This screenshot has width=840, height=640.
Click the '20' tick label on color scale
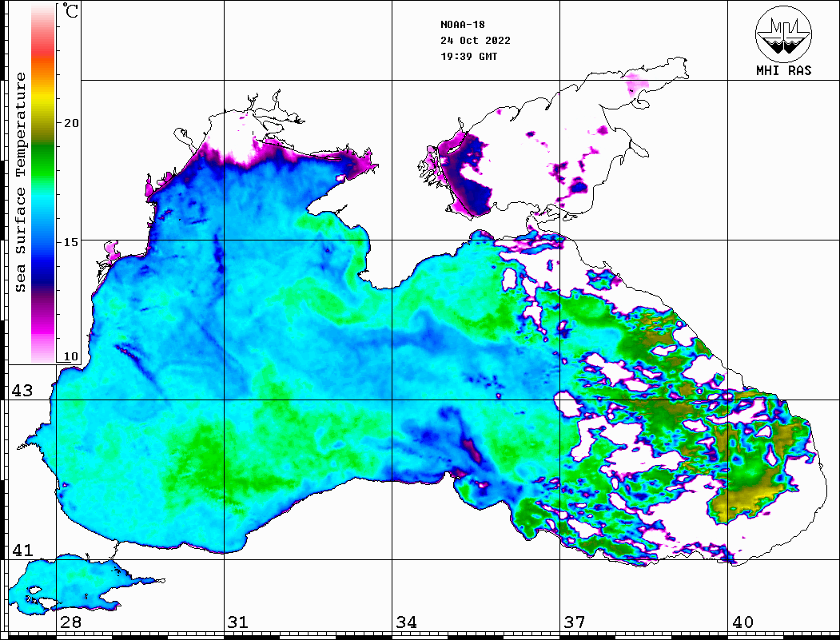pos(71,123)
